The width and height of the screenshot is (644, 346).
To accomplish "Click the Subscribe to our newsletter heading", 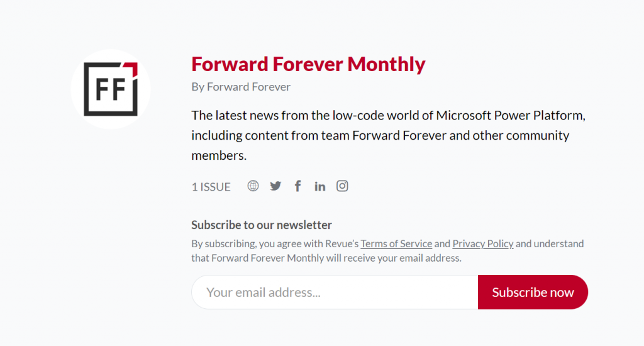I will click(262, 225).
